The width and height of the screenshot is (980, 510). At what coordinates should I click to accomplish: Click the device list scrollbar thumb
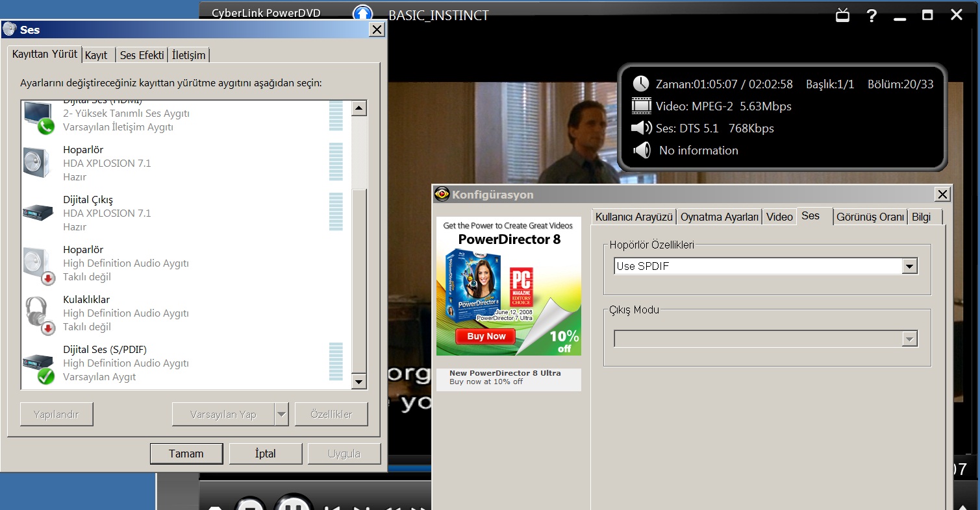click(359, 280)
